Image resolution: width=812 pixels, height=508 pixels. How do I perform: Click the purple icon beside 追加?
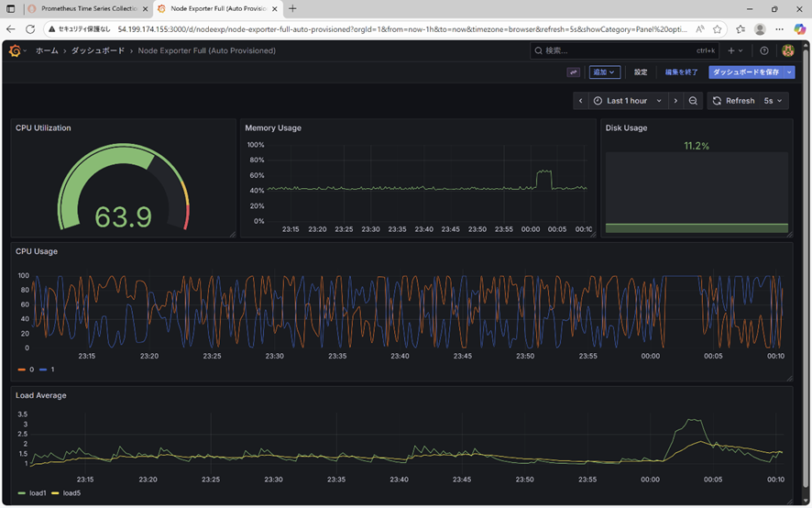pos(574,72)
